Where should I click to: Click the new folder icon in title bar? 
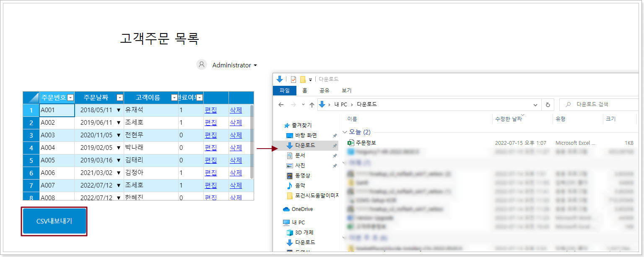[x=302, y=79]
